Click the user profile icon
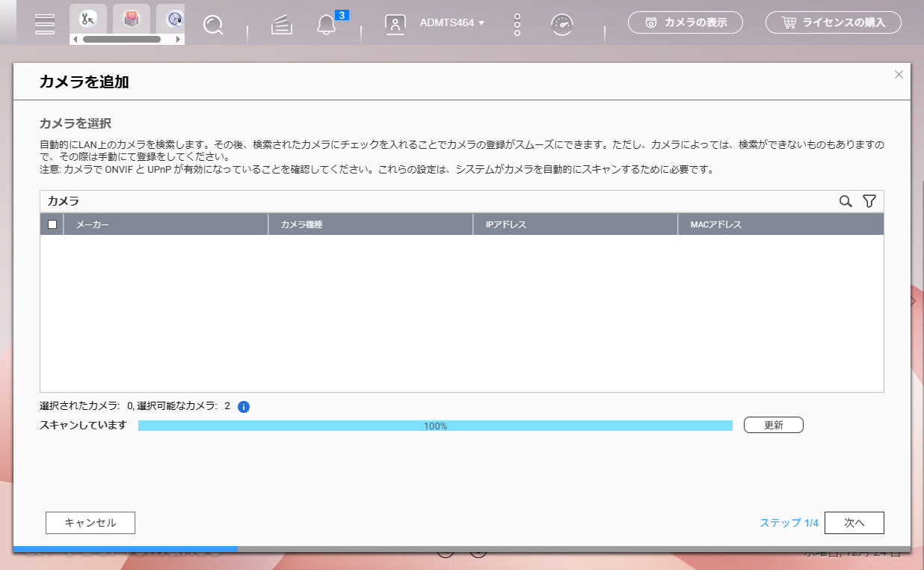This screenshot has width=924, height=570. pyautogui.click(x=395, y=24)
